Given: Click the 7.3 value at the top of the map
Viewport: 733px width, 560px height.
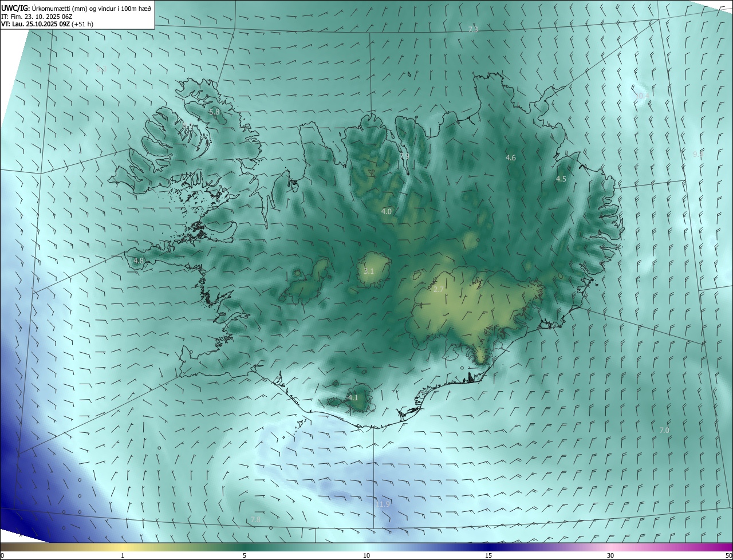Looking at the screenshot, I should [x=473, y=29].
